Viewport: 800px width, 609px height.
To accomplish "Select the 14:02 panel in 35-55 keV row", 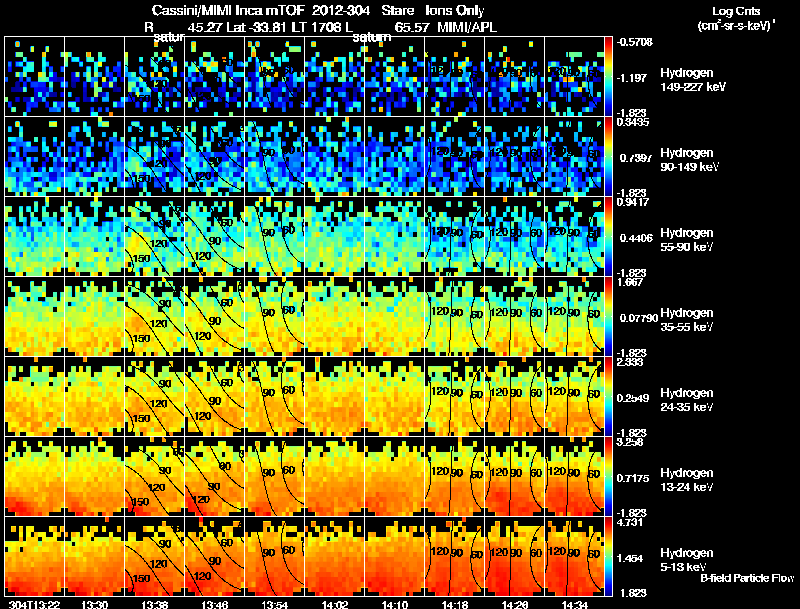I will click(x=335, y=316).
